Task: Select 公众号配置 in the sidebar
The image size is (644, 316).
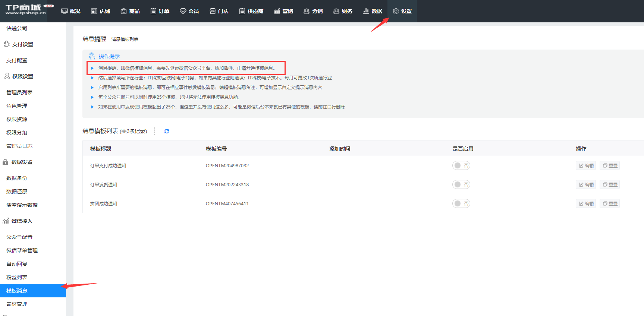Action: pos(19,237)
